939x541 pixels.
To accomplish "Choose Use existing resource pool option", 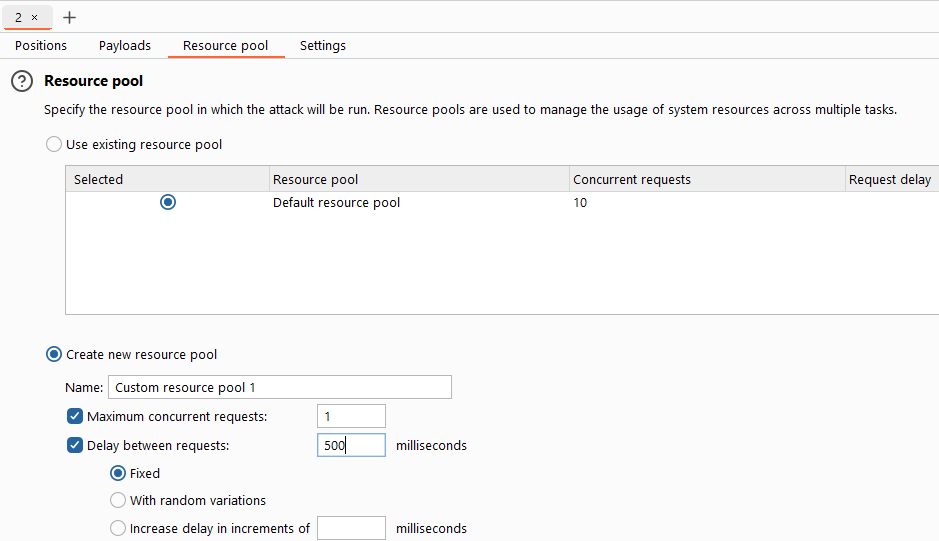I will pyautogui.click(x=54, y=144).
